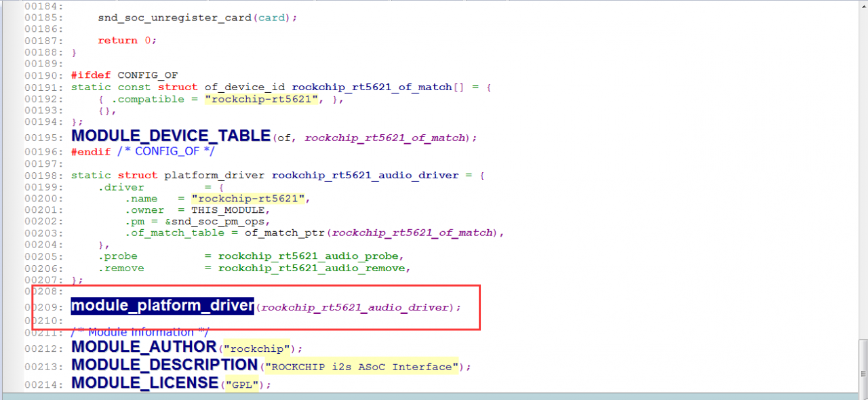Click rockchip_rt5621_audio_remove on line 206

click(314, 268)
